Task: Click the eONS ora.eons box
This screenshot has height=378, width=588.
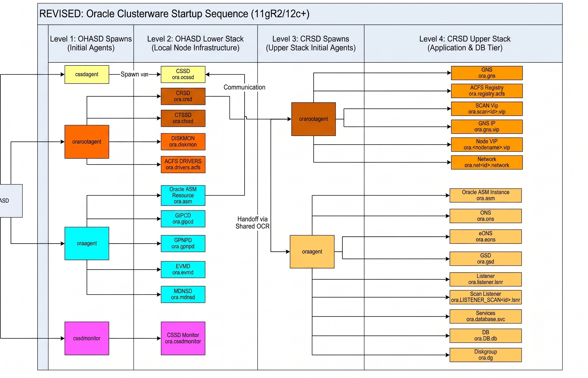Action: pos(485,237)
